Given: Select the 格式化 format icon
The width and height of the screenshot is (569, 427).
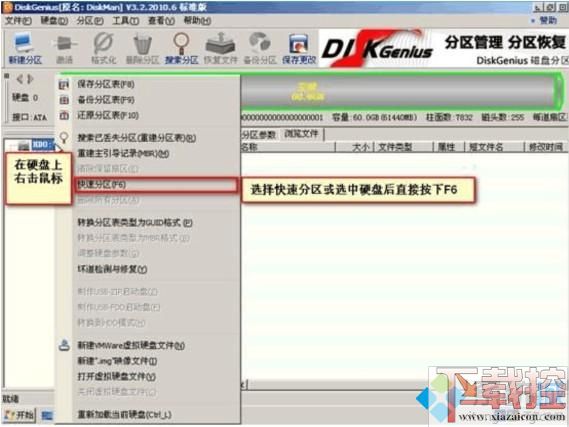Looking at the screenshot, I should [103, 48].
